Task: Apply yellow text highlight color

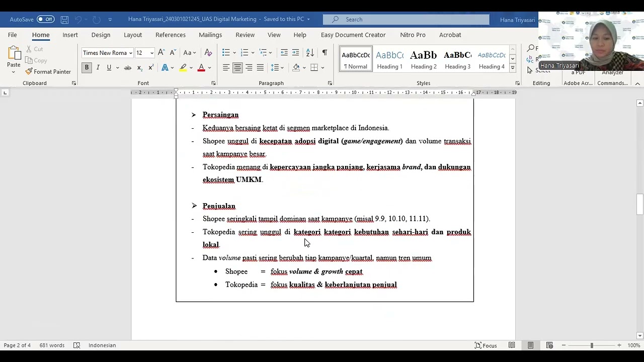Action: click(183, 67)
